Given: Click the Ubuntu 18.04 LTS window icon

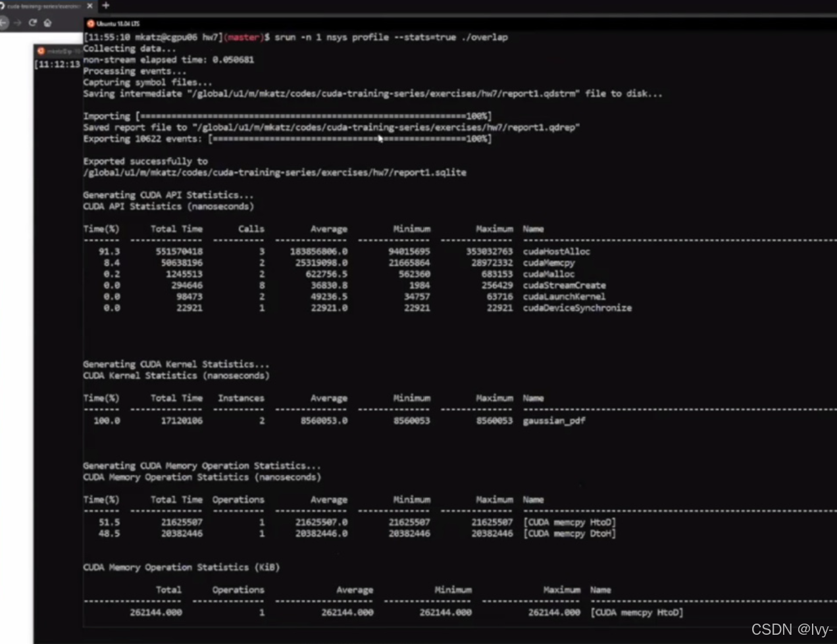Looking at the screenshot, I should click(x=90, y=24).
